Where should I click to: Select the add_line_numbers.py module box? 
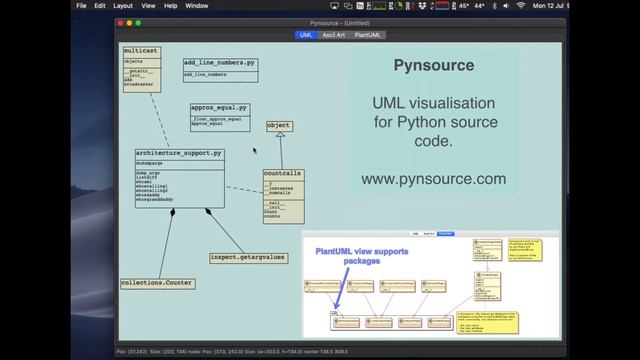coord(220,70)
